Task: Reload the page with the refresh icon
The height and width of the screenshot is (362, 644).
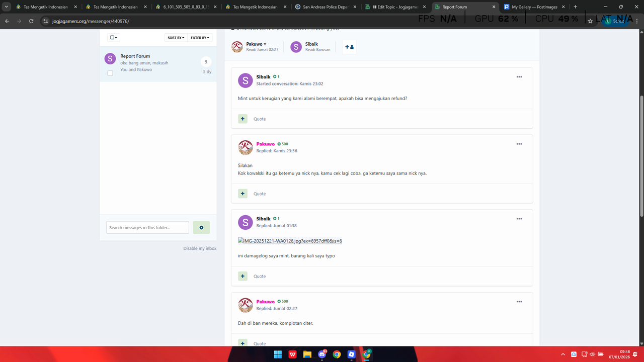Action: click(x=31, y=21)
